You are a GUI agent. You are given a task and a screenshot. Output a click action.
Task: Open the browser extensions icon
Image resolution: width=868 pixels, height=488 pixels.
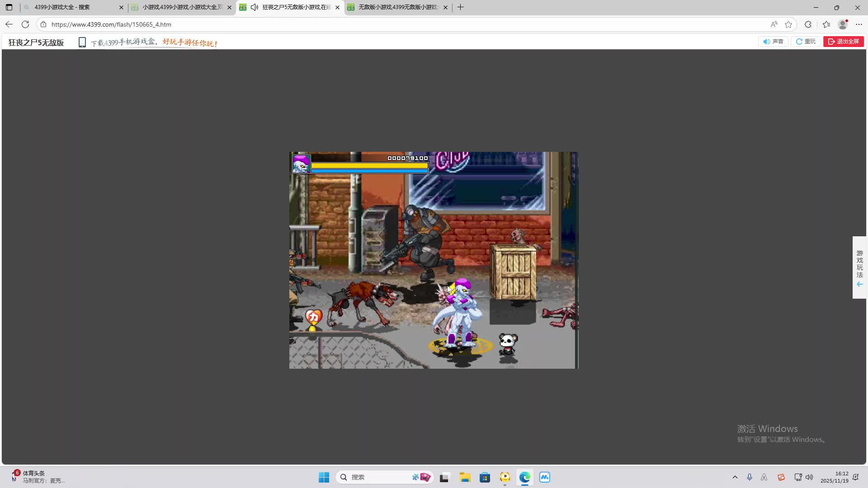[808, 24]
